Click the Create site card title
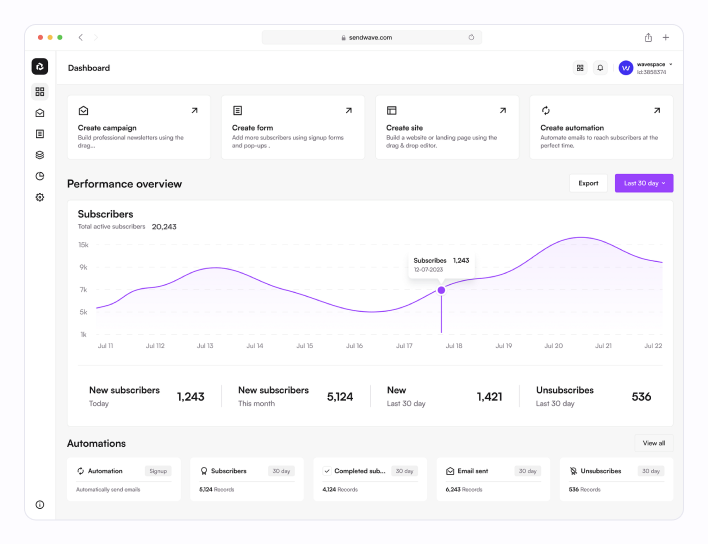This screenshot has width=708, height=544. tap(405, 128)
